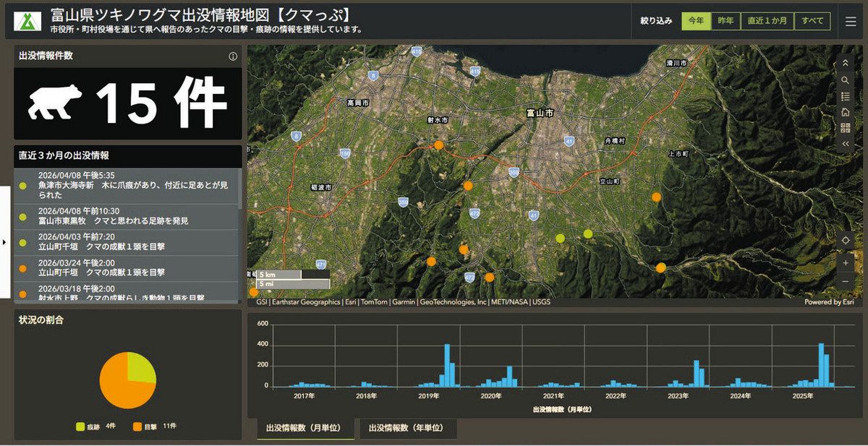868x446 pixels.
Task: Select the 2026/04/03 午前7:20 立山町千垣 entry
Action: [x=127, y=242]
